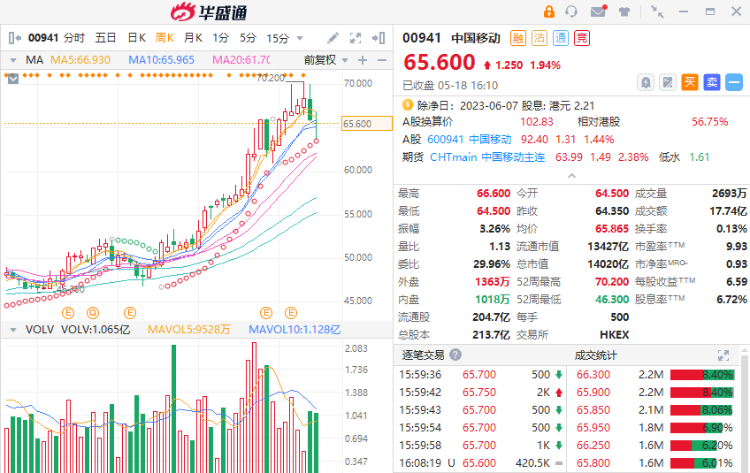Click the MAVOL10:1.128亿 label

point(295,330)
